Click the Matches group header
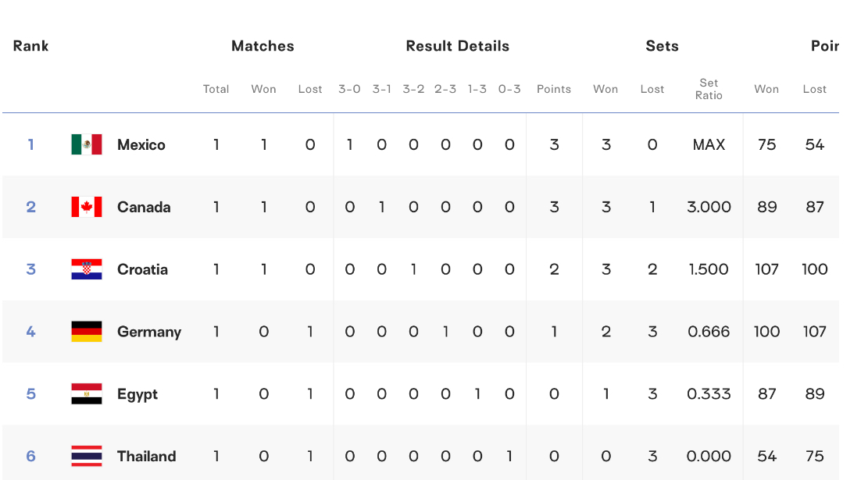The width and height of the screenshot is (868, 480). point(263,46)
